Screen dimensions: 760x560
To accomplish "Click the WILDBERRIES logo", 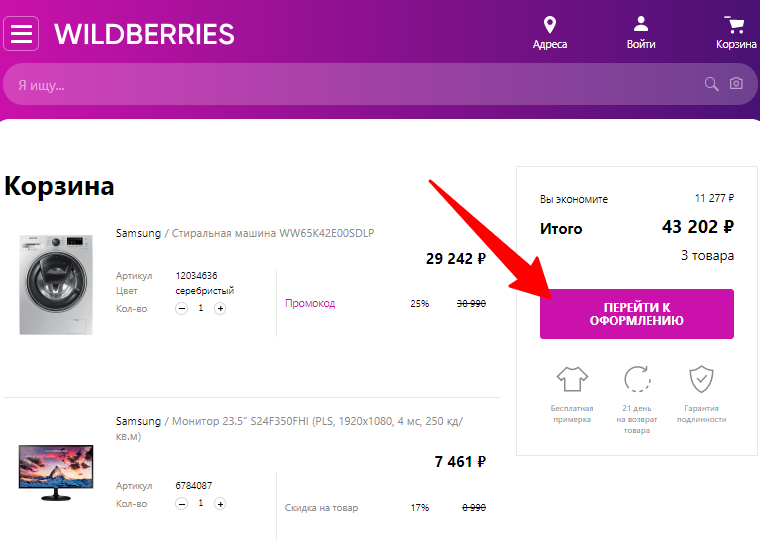I will coord(144,34).
